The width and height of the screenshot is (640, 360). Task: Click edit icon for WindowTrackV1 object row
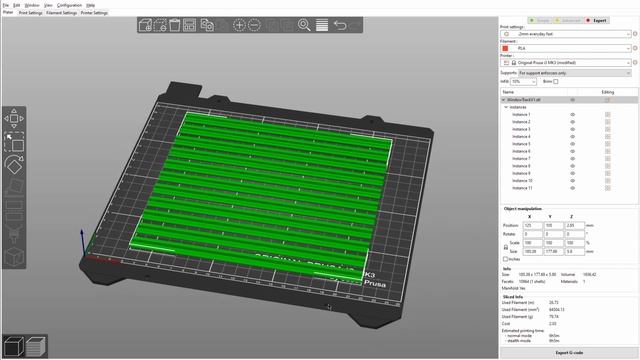(607, 100)
